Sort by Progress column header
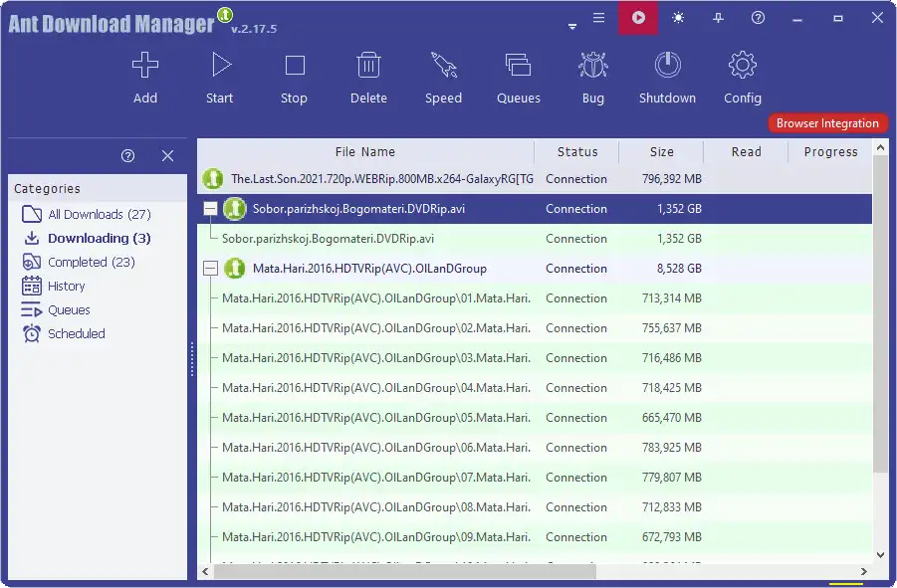 coord(830,152)
